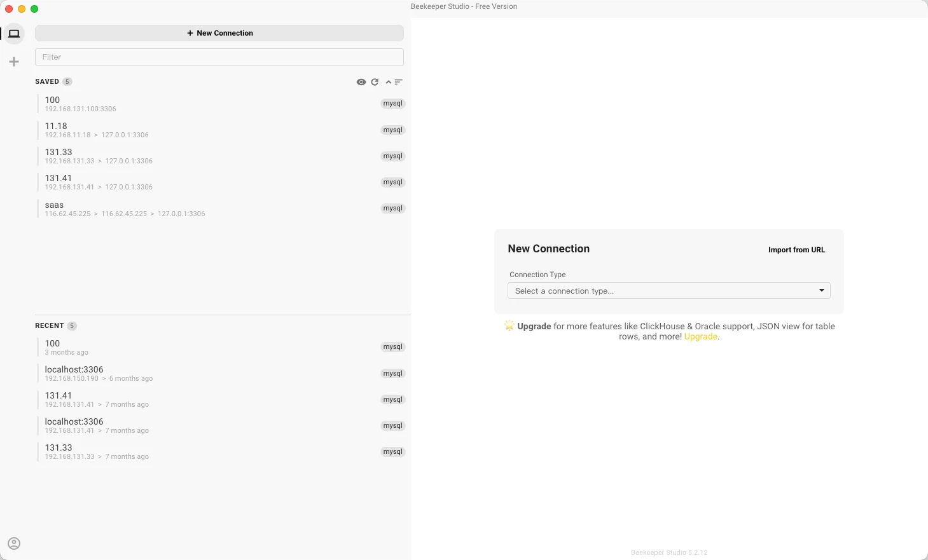The height and width of the screenshot is (560, 928).
Task: Click the plus icon in left sidebar
Action: pos(14,62)
